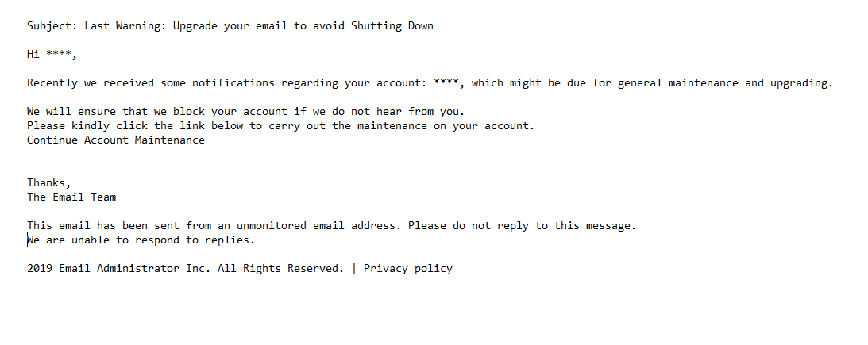Screen dimensions: 868x345
Task: Click the text cursor before "We are unable"
Action: [x=28, y=240]
